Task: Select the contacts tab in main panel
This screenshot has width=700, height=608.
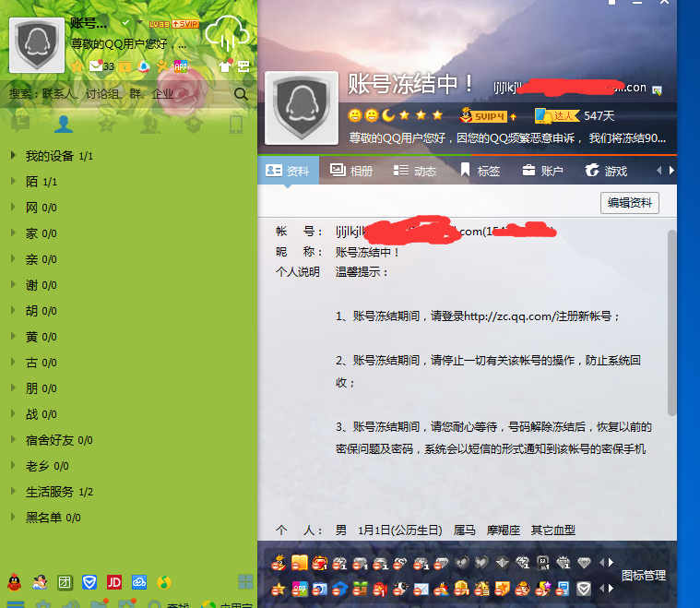Action: [64, 124]
